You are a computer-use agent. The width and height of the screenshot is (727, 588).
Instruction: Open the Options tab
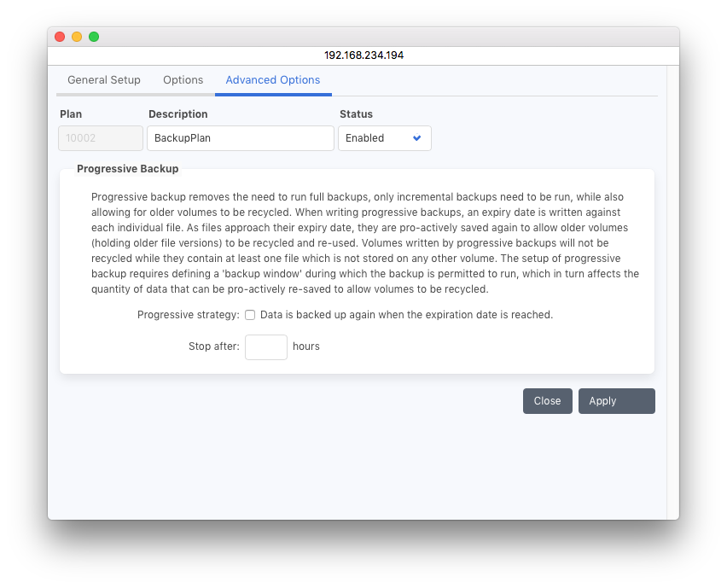[x=183, y=80]
